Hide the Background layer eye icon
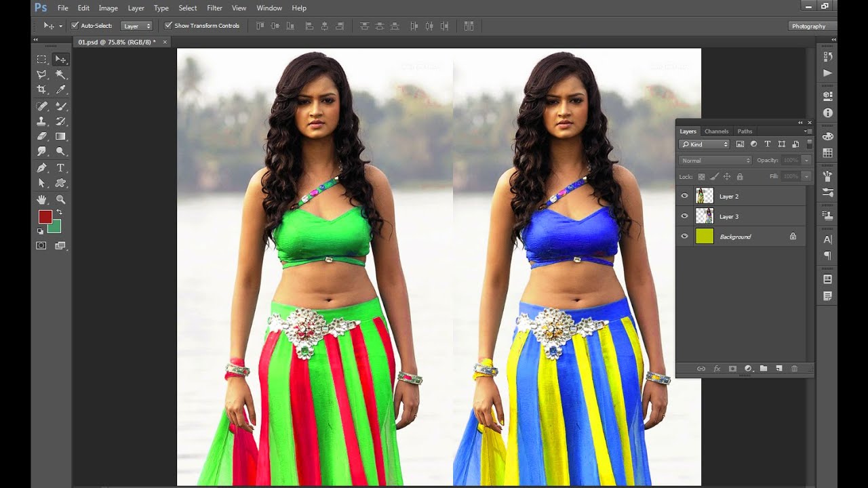 point(684,237)
